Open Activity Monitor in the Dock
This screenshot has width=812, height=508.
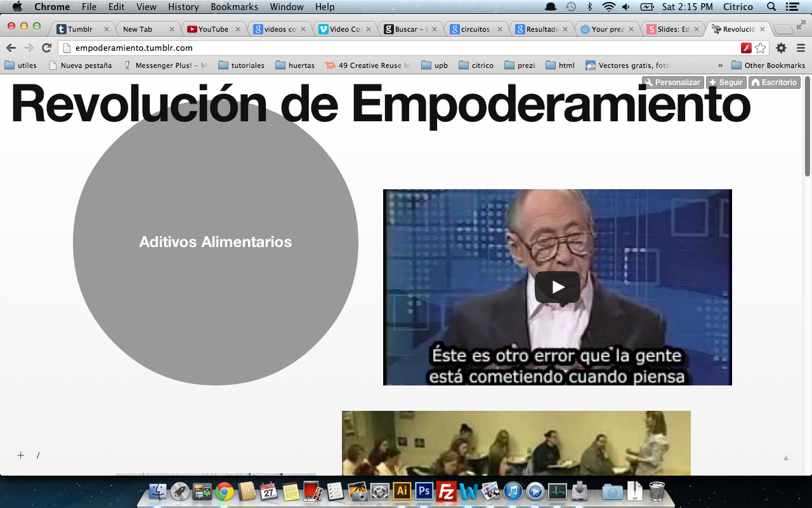click(x=557, y=491)
